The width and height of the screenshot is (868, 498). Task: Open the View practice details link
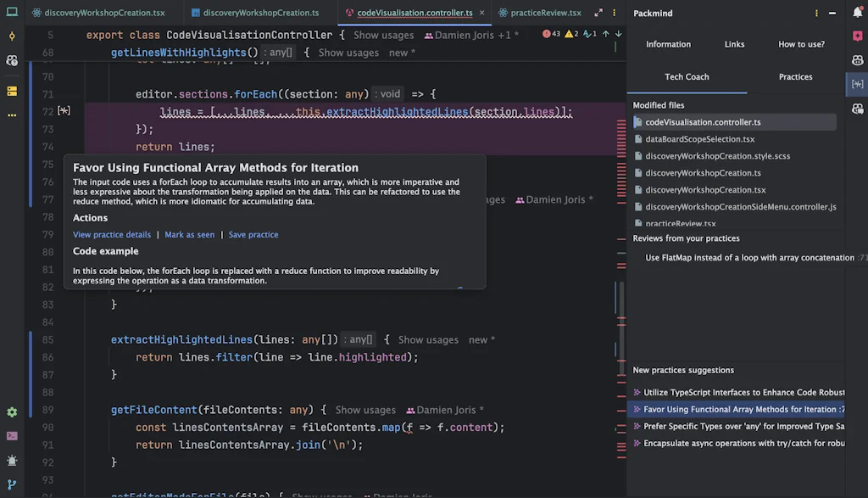[112, 234]
